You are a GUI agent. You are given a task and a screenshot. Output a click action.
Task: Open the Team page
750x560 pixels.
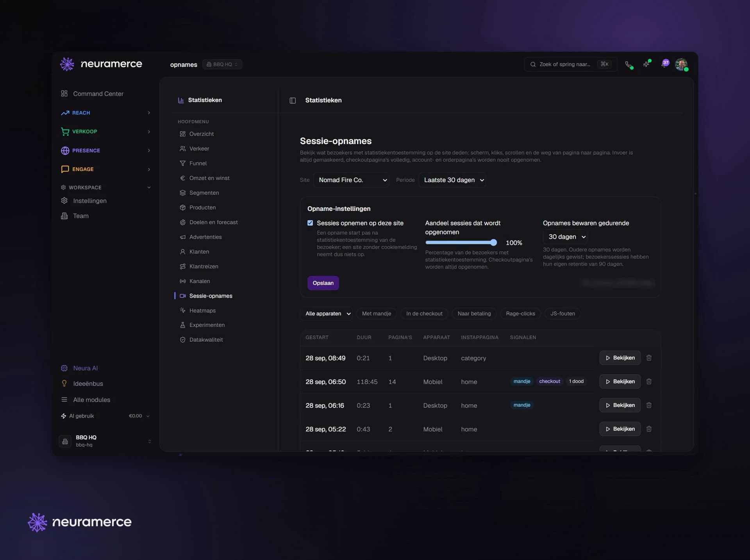coord(75,216)
